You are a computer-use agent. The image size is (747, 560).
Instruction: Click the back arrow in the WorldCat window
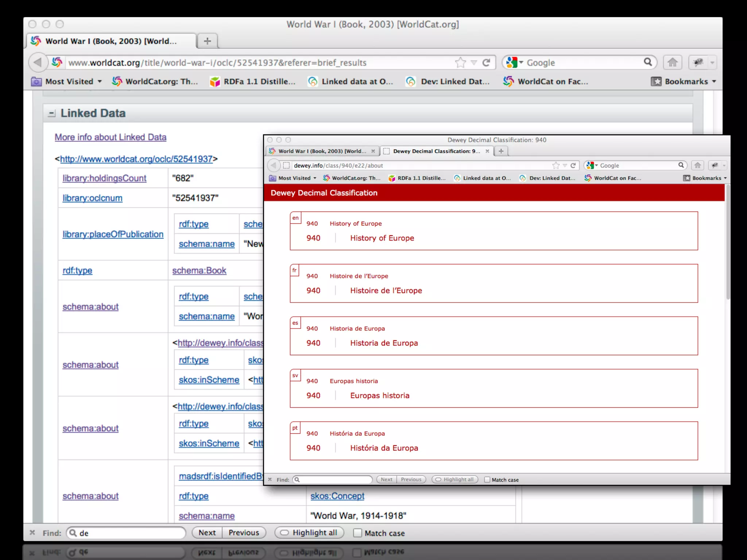tap(38, 62)
